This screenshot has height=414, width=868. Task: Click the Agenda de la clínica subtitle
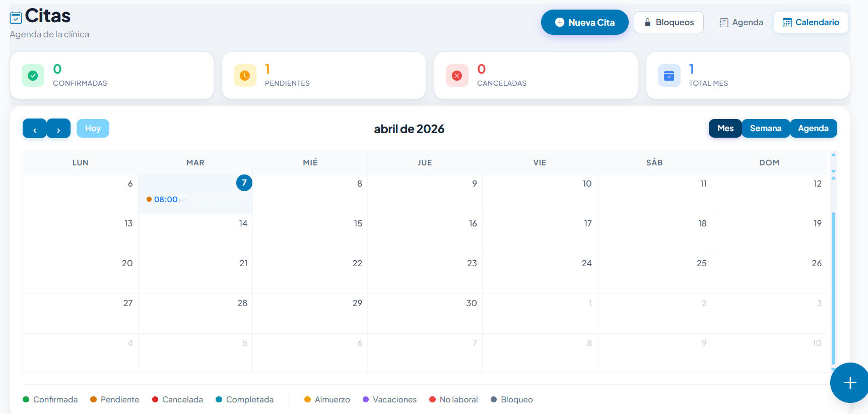tap(49, 34)
